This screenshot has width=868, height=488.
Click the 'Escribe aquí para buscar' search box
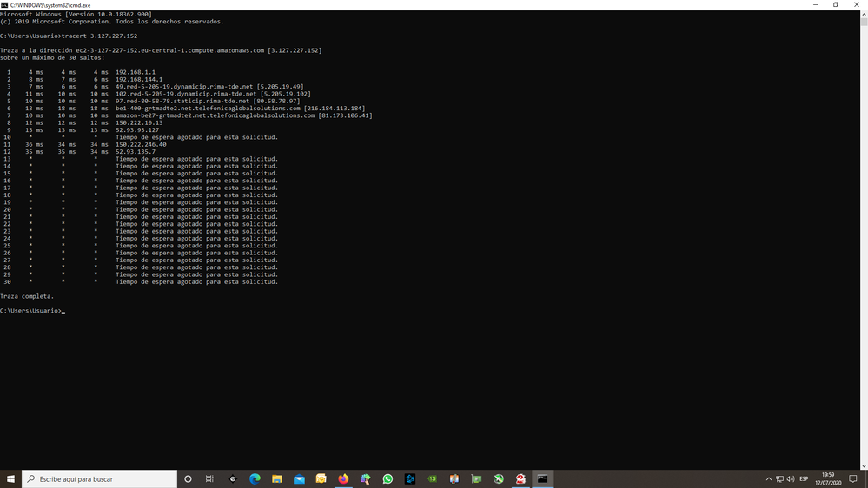tap(100, 478)
